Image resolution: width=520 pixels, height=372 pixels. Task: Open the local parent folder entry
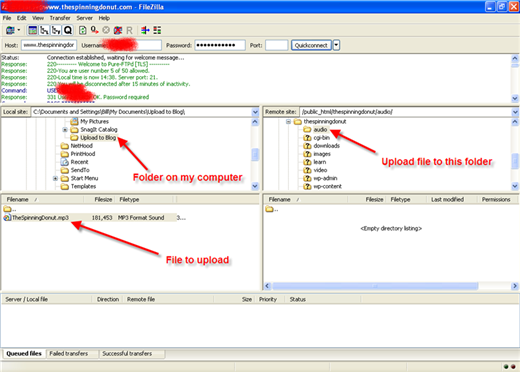point(9,209)
